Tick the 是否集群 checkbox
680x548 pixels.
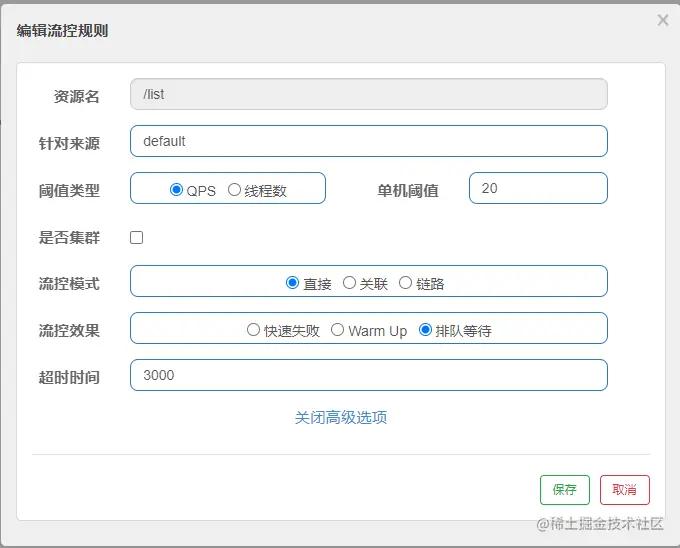pyautogui.click(x=137, y=238)
